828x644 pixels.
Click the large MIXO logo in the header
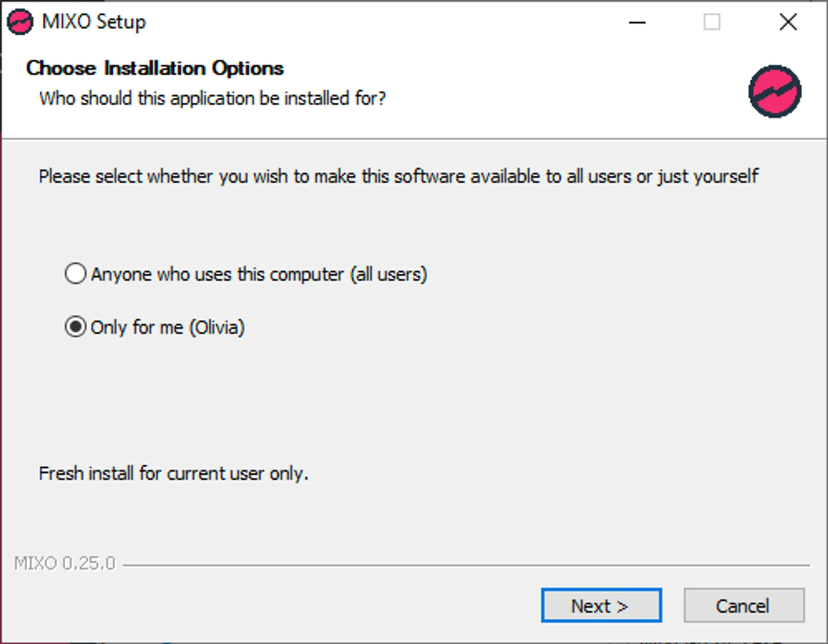(x=775, y=92)
